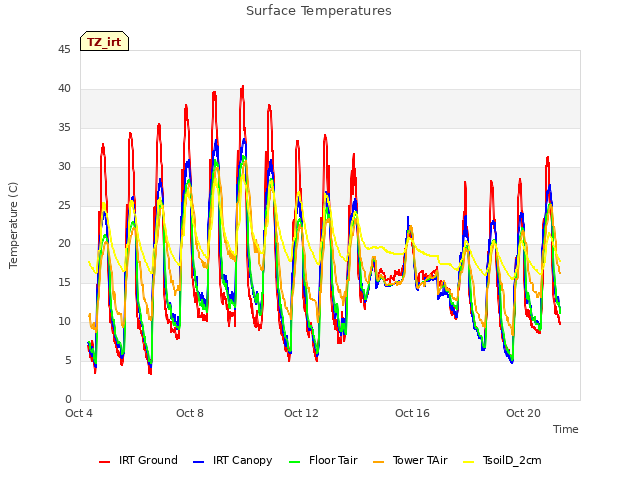Toggle the TsoilD_2cm legend entry

[502, 460]
